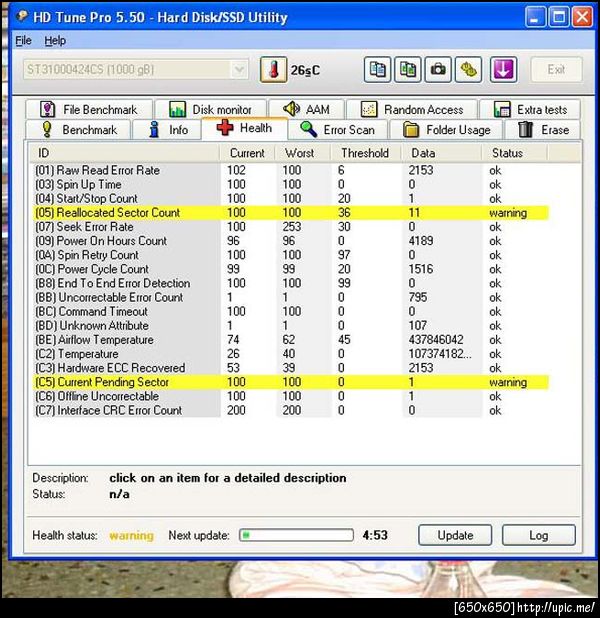Click the warning status in Current Pending Sector row

[508, 382]
